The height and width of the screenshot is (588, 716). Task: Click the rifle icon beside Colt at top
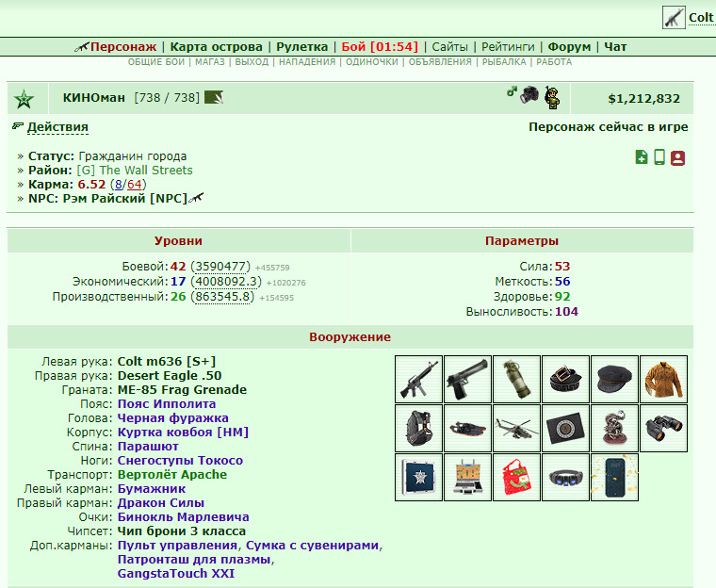tap(674, 18)
